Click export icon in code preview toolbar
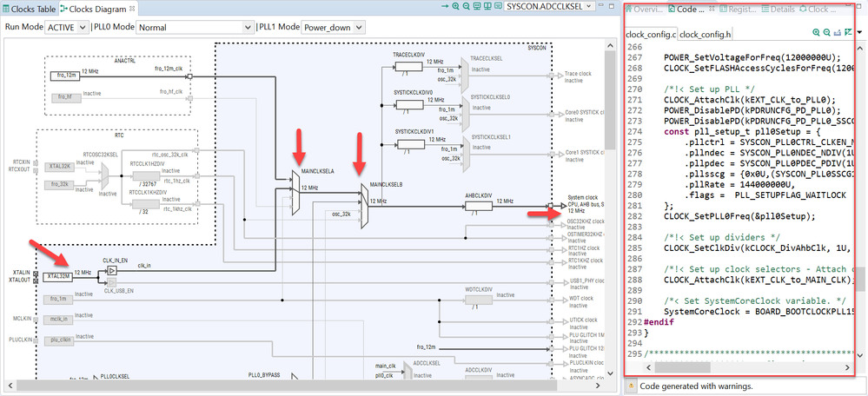 (838, 33)
